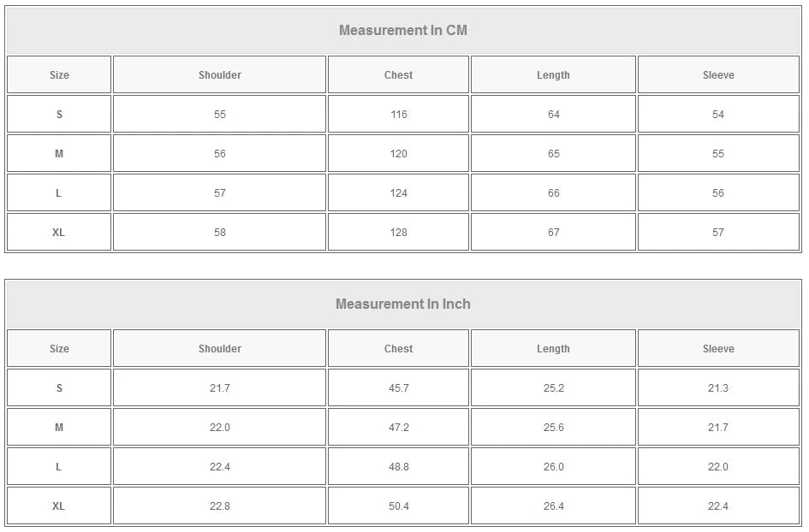809x532 pixels.
Task: Click shoulder value 22.8 for size XL
Action: (x=220, y=506)
